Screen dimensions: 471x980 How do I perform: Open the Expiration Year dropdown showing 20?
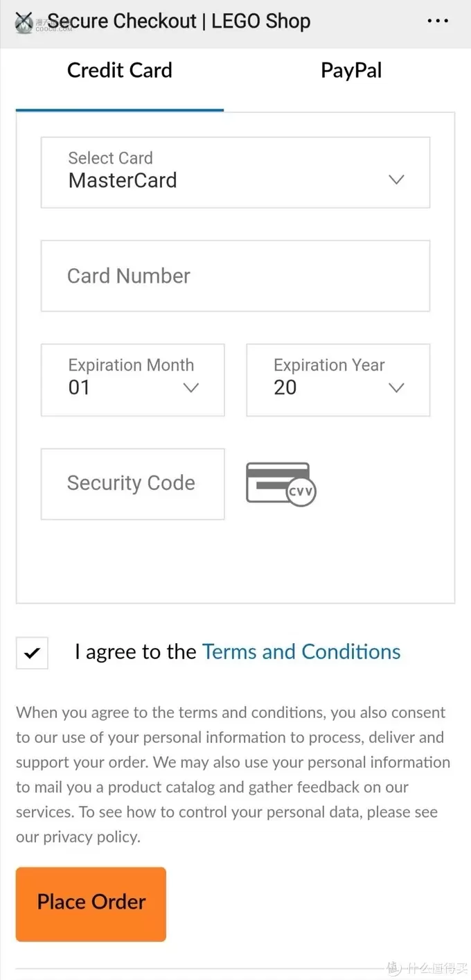click(338, 380)
